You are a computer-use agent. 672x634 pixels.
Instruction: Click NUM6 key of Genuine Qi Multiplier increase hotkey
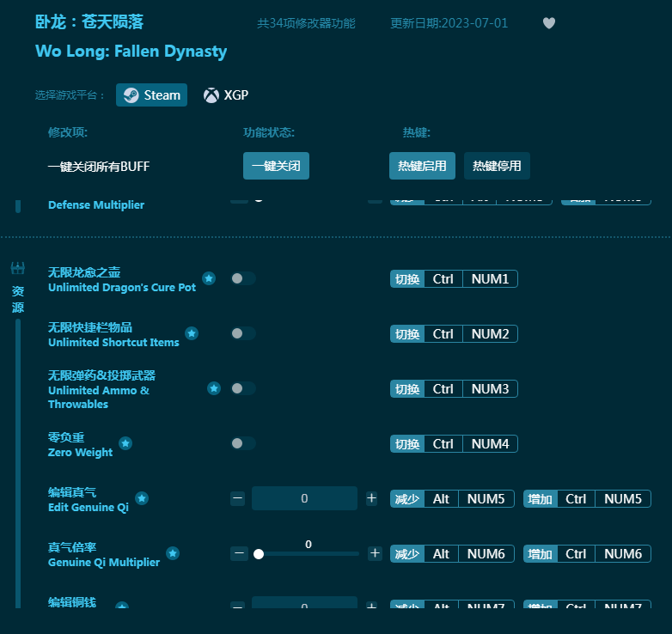pos(623,554)
